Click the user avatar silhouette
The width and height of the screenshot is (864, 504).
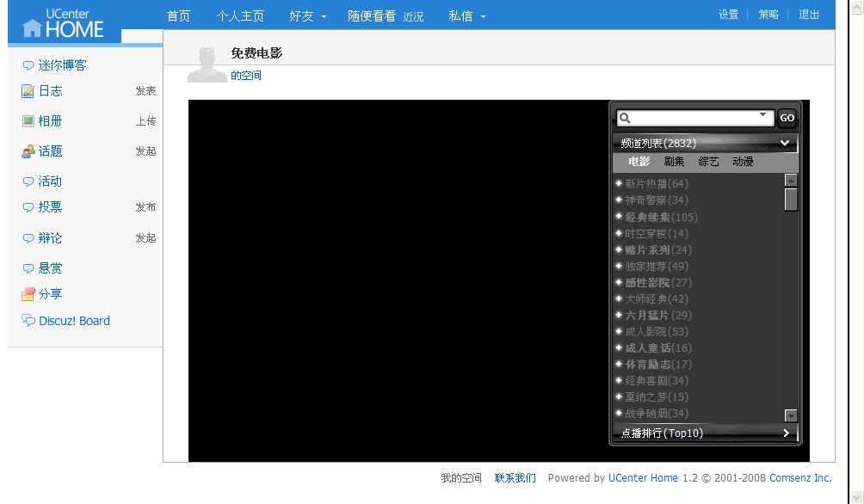207,65
